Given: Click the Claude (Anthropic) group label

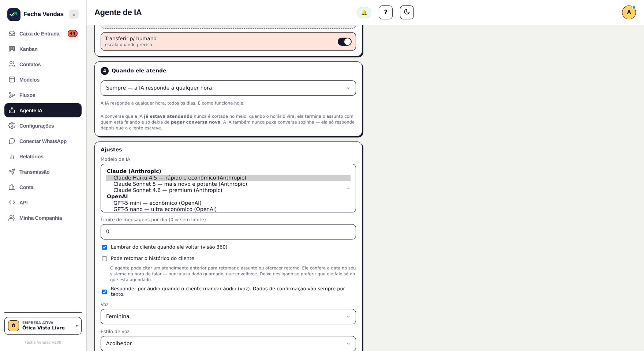Looking at the screenshot, I should tap(134, 171).
